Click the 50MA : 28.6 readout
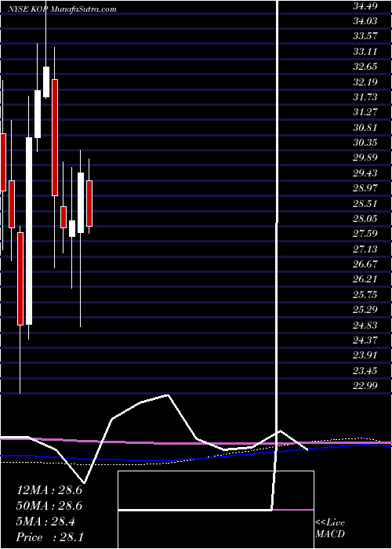392x549 pixels. [x=49, y=506]
